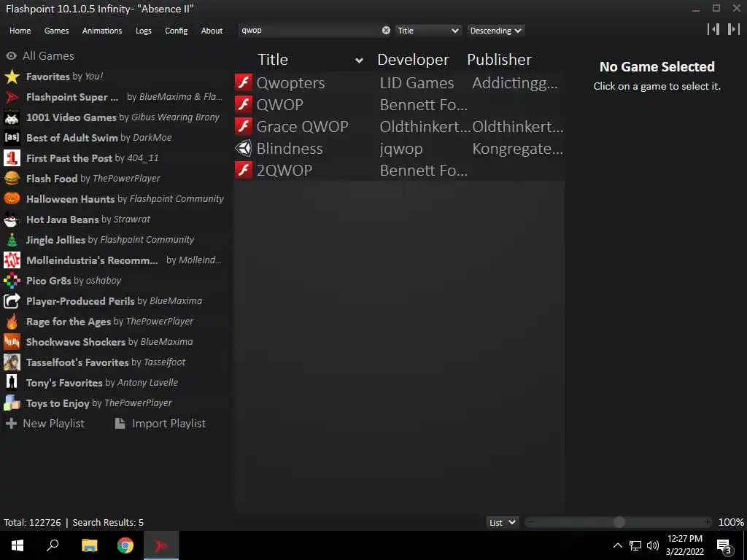Collapse the right sidebar panel

(733, 29)
